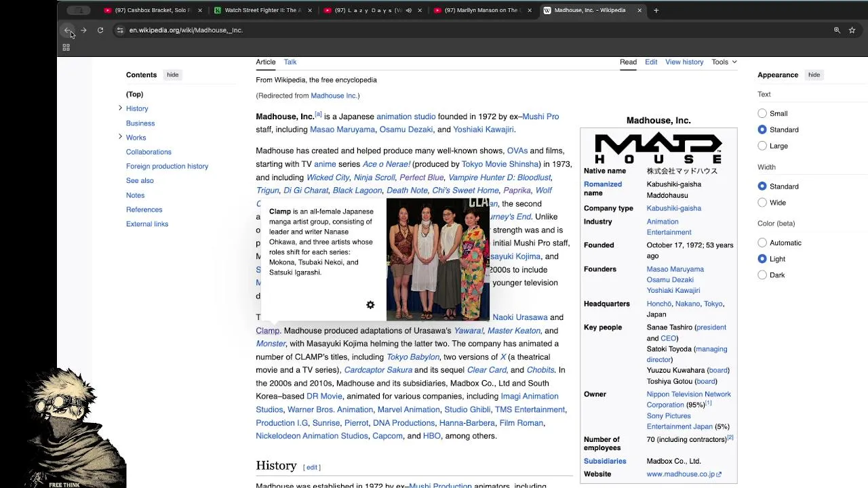Open a new browser tab with plus
The height and width of the screenshot is (488, 868).
656,10
